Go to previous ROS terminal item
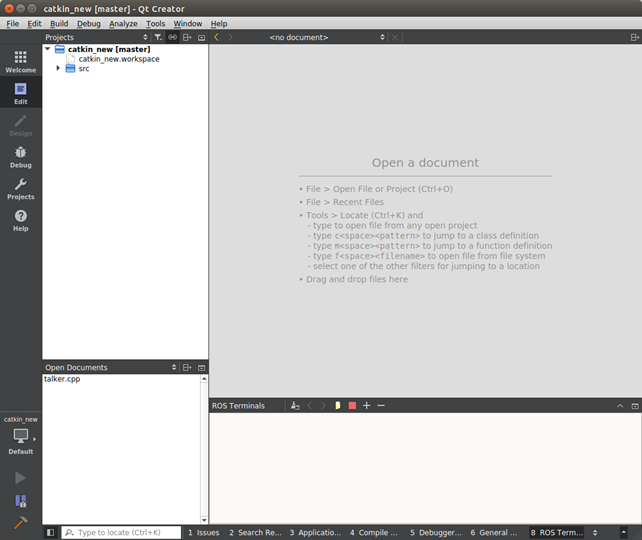 [x=310, y=405]
